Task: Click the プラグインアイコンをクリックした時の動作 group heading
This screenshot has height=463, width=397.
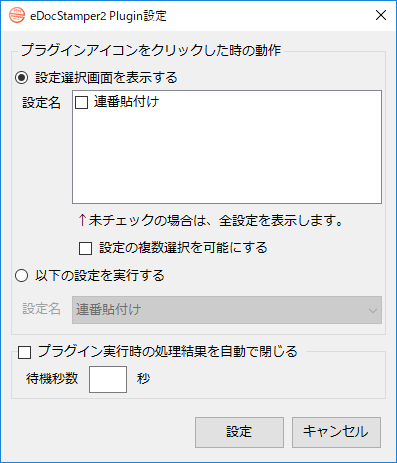Action: 151,50
